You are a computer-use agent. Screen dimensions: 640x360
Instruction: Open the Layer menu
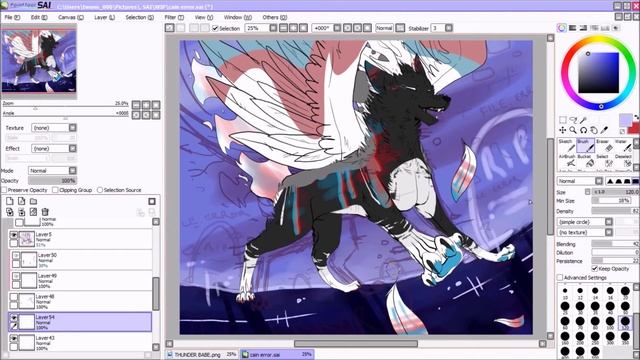tap(104, 17)
